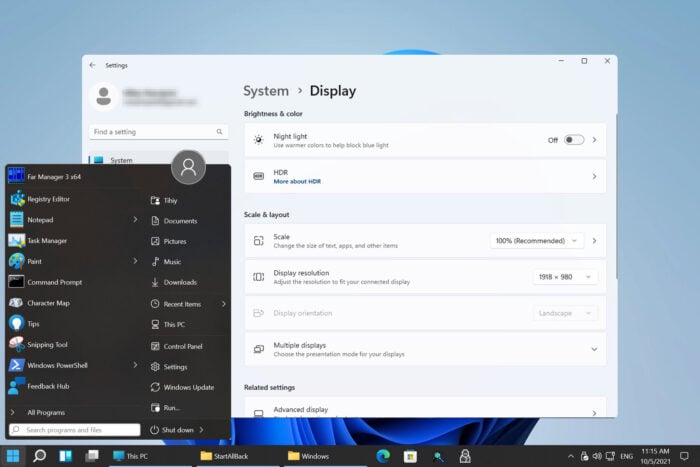Viewport: 700px width, 467px height.
Task: Click the Search programs and files box
Action: tap(75, 429)
